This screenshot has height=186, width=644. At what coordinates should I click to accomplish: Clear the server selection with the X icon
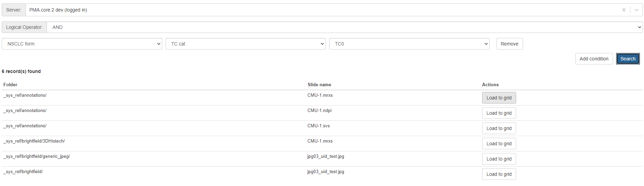point(624,10)
